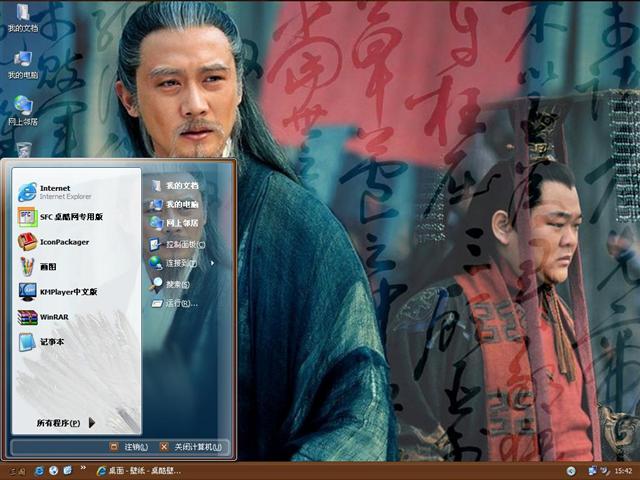The width and height of the screenshot is (640, 480).
Task: Open 记事本 notepad
Action: (41, 342)
